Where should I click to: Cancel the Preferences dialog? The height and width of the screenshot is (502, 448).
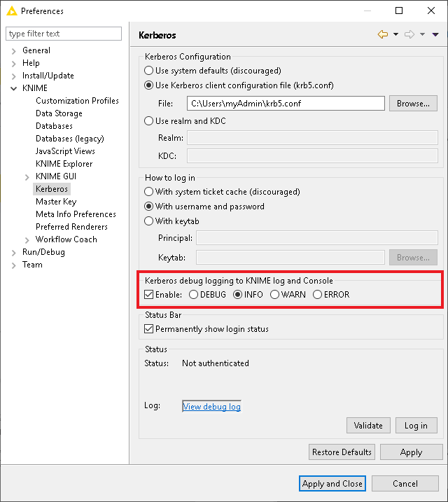pyautogui.click(x=405, y=483)
